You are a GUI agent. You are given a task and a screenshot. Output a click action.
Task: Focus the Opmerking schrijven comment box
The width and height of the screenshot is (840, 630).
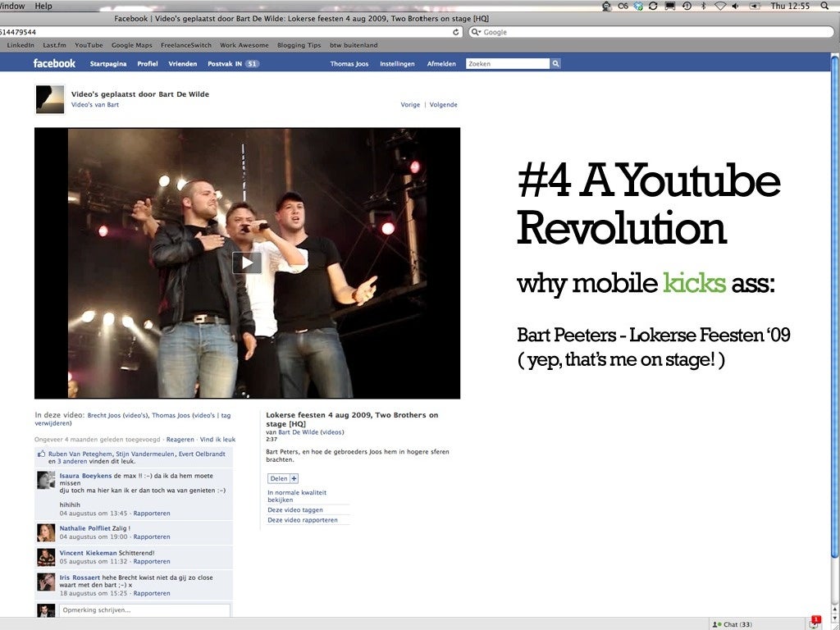pyautogui.click(x=144, y=610)
